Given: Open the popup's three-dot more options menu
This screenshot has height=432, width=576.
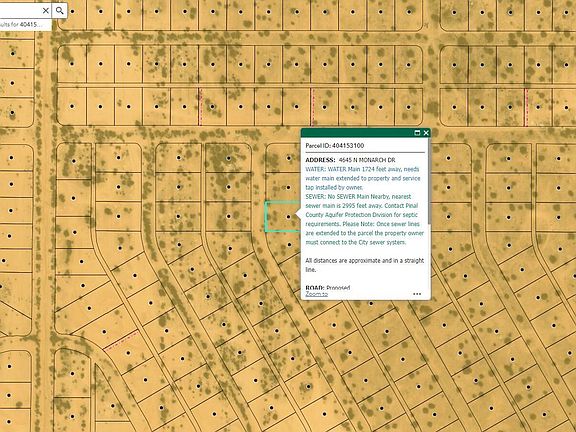Looking at the screenshot, I should [x=417, y=294].
